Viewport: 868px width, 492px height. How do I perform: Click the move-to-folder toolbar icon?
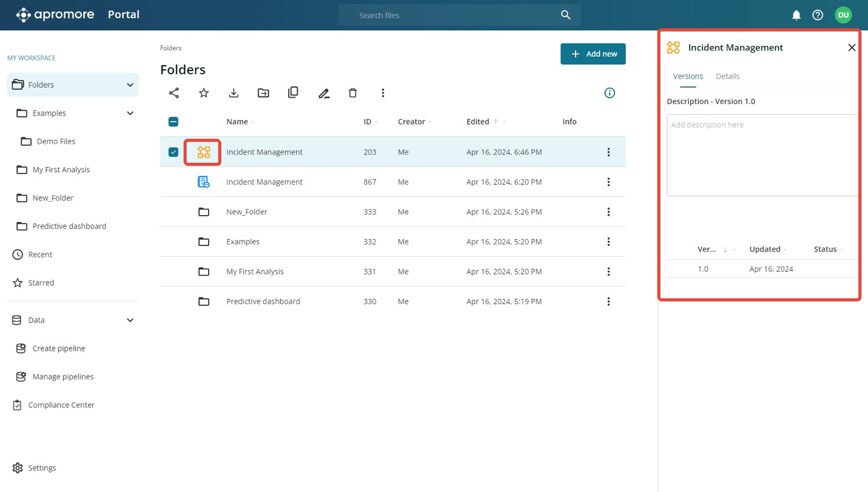[263, 93]
